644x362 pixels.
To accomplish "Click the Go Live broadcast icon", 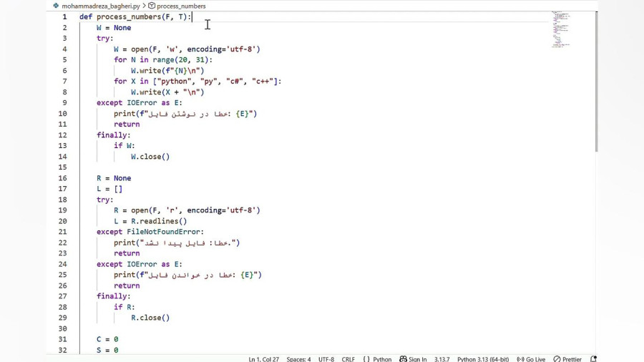I will coord(520,359).
